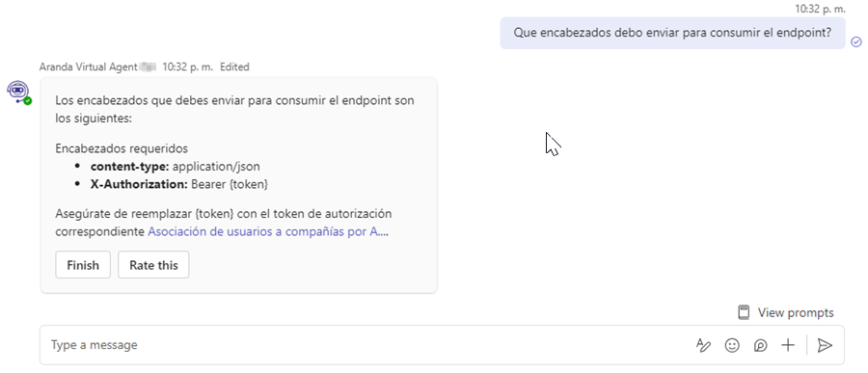Screen dimensions: 868x373
Task: Open the plus actions and apps menu
Action: (788, 346)
